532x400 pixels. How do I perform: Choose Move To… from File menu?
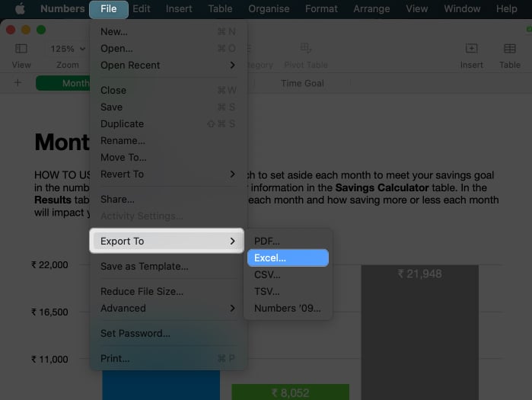click(x=168, y=158)
